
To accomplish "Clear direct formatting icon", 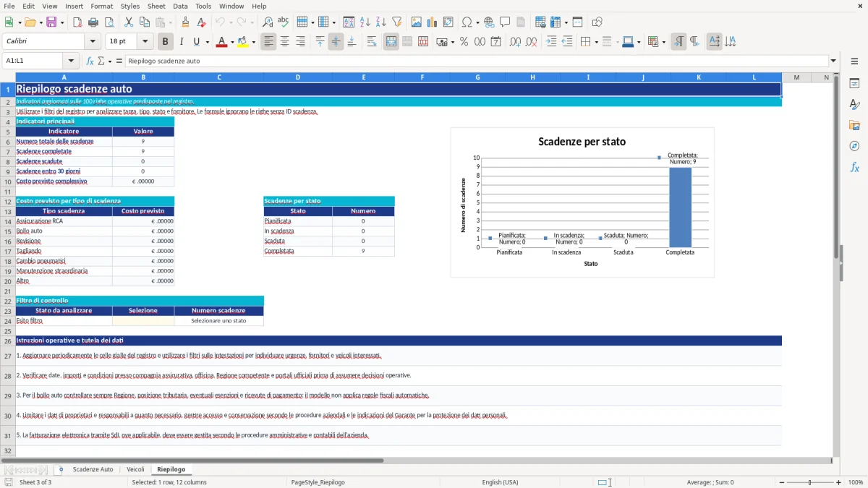I will pos(201,22).
